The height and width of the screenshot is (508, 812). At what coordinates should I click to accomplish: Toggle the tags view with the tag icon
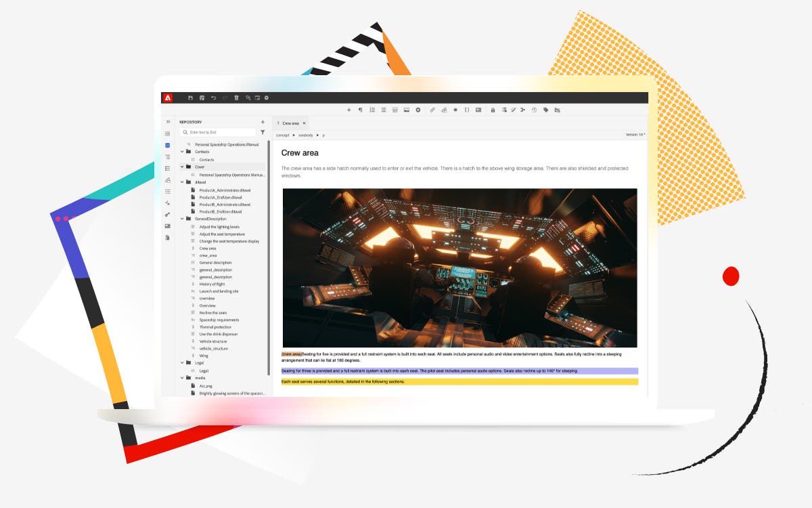click(545, 109)
